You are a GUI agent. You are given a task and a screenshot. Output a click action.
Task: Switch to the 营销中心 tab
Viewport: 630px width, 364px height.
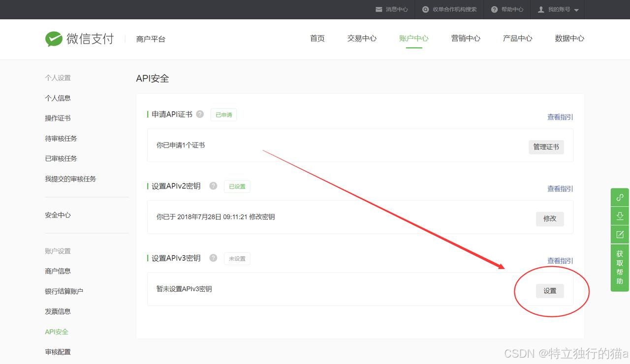[x=466, y=38]
